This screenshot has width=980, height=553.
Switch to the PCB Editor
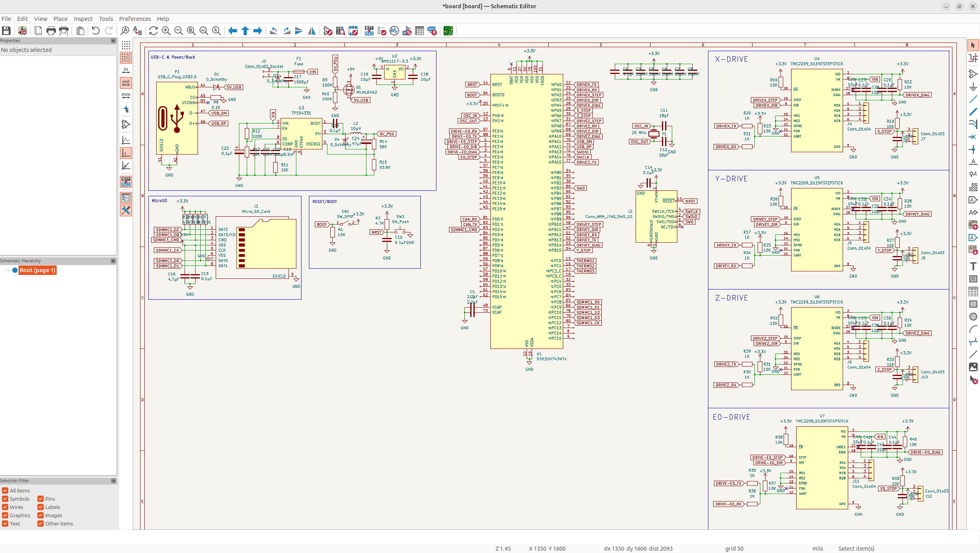[448, 30]
